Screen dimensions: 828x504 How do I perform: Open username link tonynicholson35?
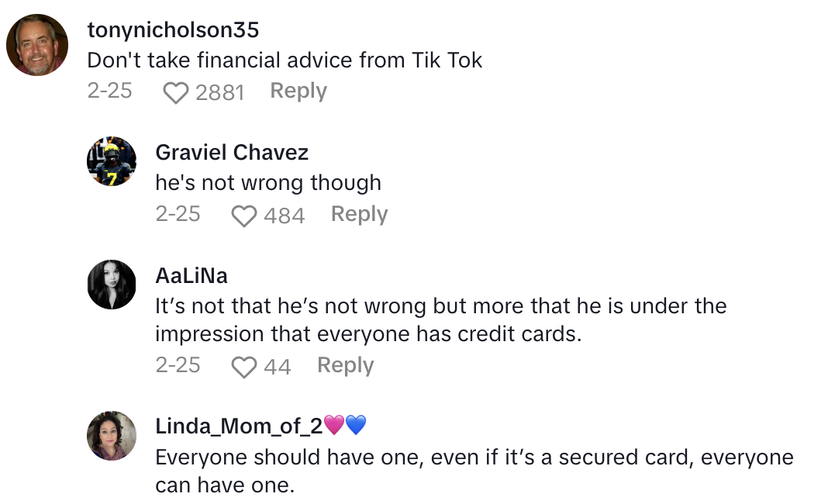click(x=173, y=30)
